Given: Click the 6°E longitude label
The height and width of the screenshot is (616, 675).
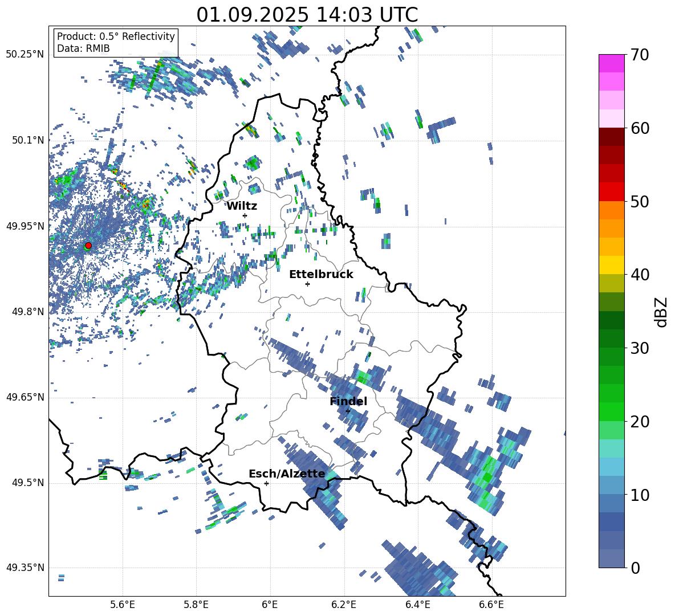Looking at the screenshot, I should coord(270,605).
